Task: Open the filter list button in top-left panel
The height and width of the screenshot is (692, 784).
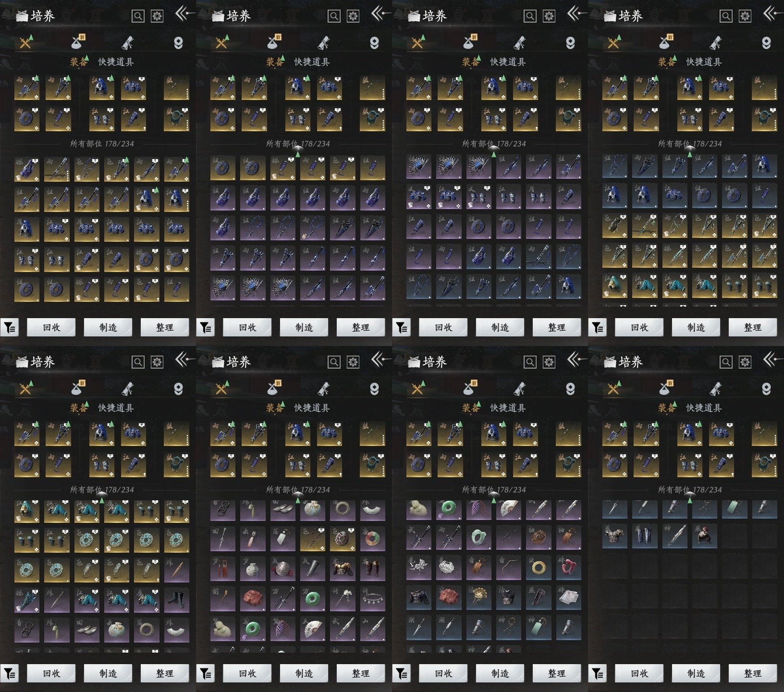Action: coord(10,328)
